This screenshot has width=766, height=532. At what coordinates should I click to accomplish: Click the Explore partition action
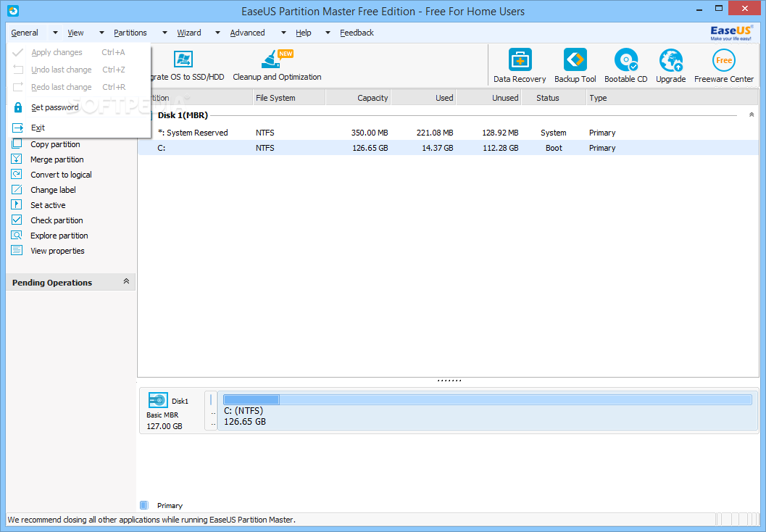pos(59,235)
